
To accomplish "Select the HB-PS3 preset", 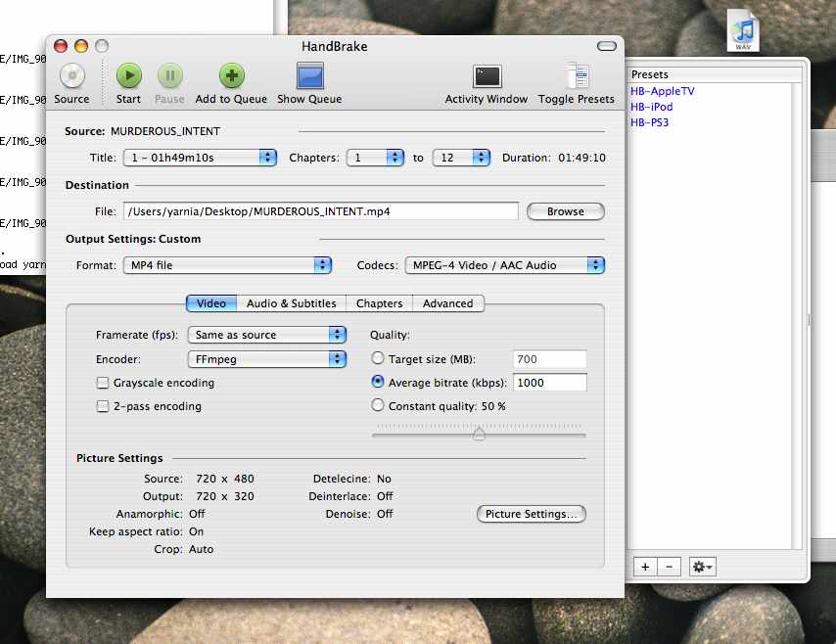I will click(649, 122).
